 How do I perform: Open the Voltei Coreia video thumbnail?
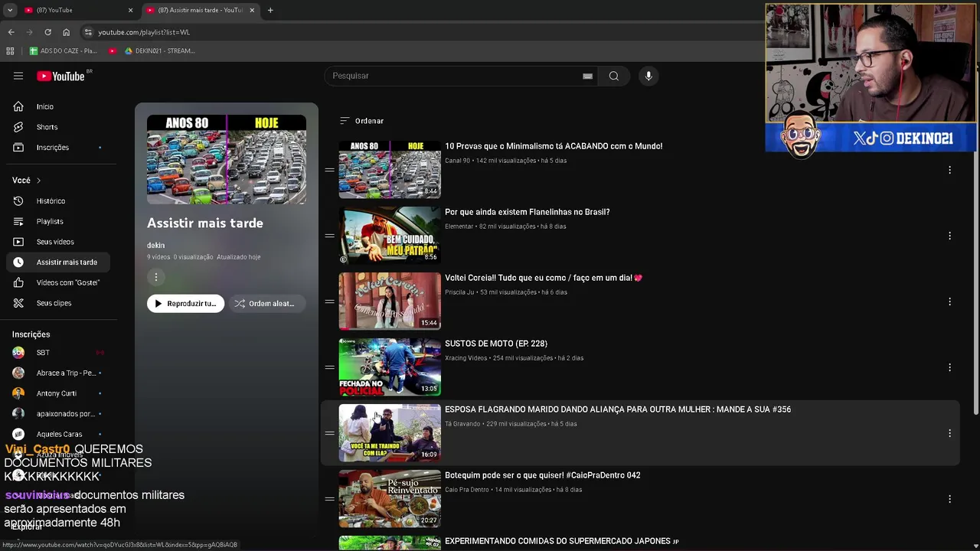(390, 302)
